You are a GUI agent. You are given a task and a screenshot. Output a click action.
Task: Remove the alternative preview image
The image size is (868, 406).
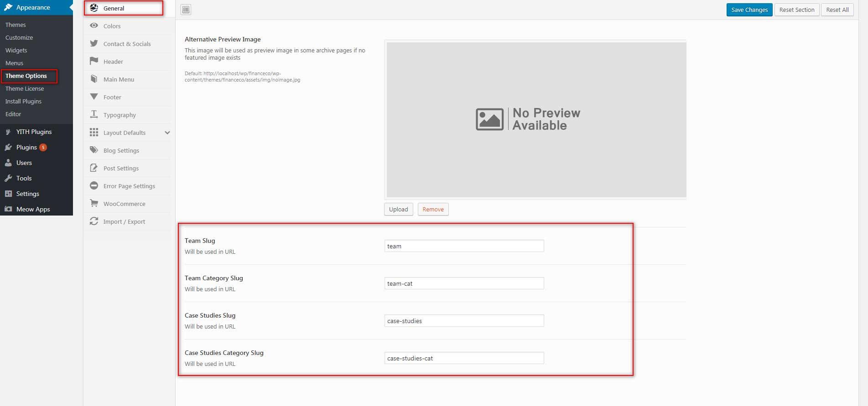pyautogui.click(x=433, y=209)
